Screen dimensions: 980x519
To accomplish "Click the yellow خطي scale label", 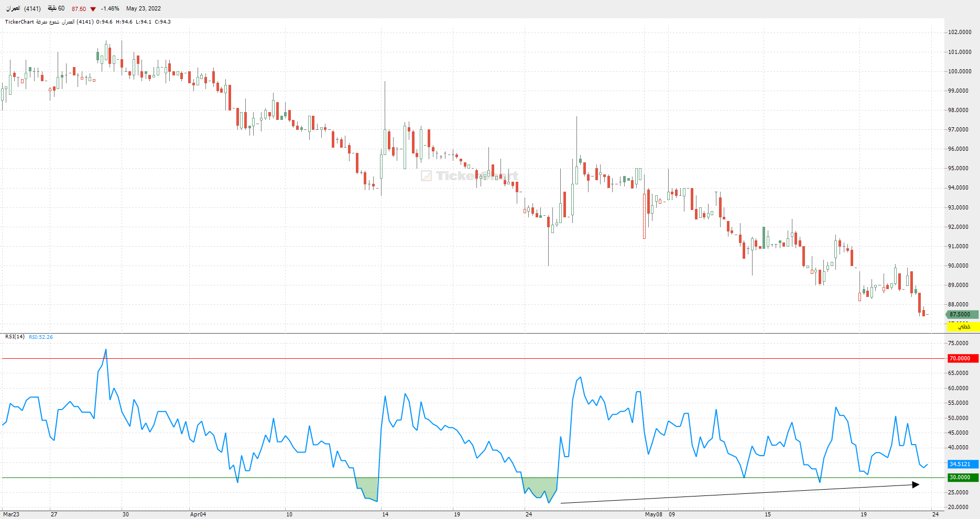I will click(963, 327).
